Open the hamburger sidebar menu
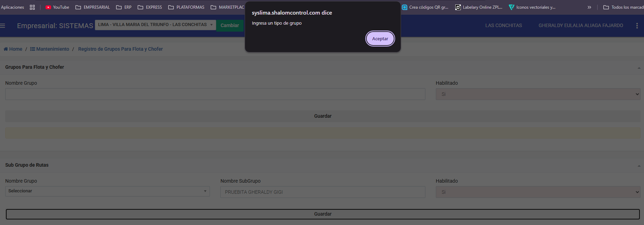 [3, 26]
